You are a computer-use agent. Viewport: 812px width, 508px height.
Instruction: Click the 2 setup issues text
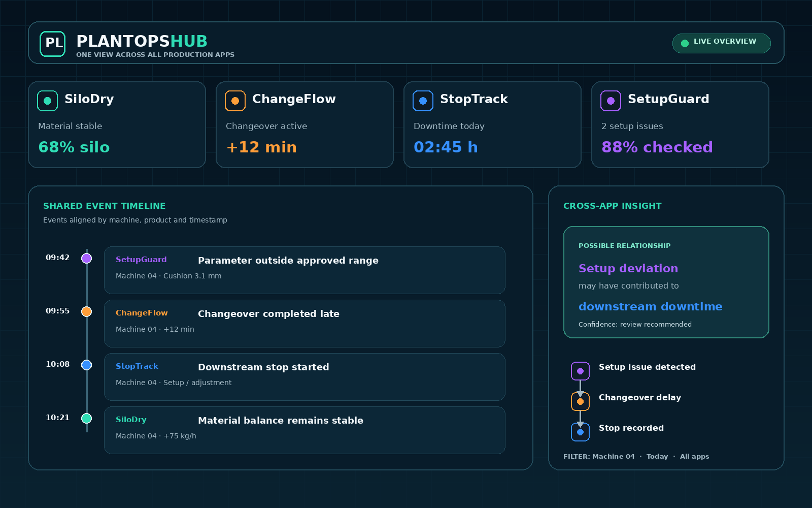coord(632,126)
